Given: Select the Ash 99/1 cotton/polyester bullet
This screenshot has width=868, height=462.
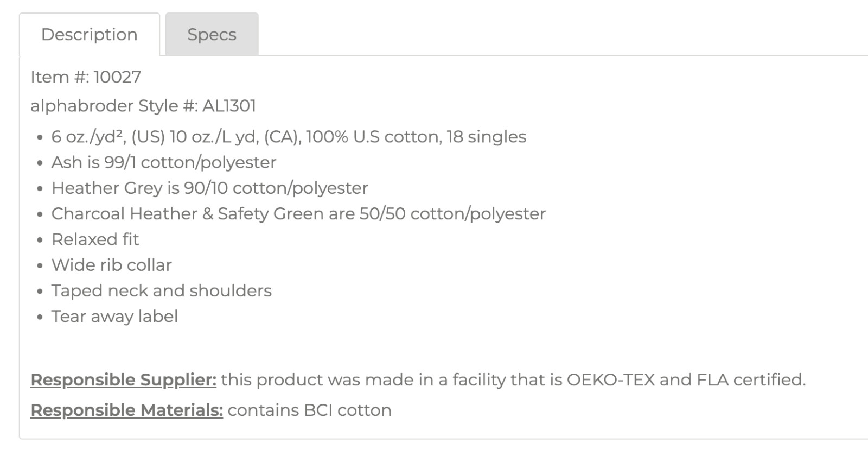Looking at the screenshot, I should click(164, 162).
